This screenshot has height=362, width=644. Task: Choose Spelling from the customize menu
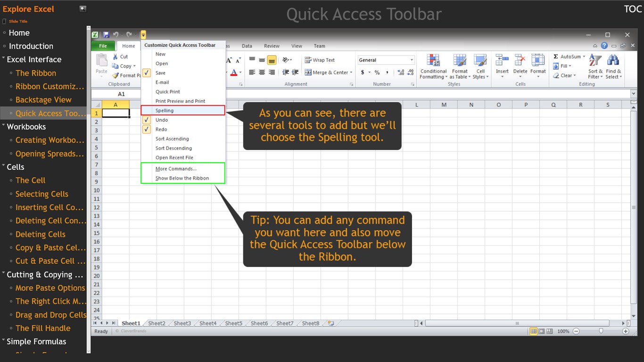click(x=183, y=110)
